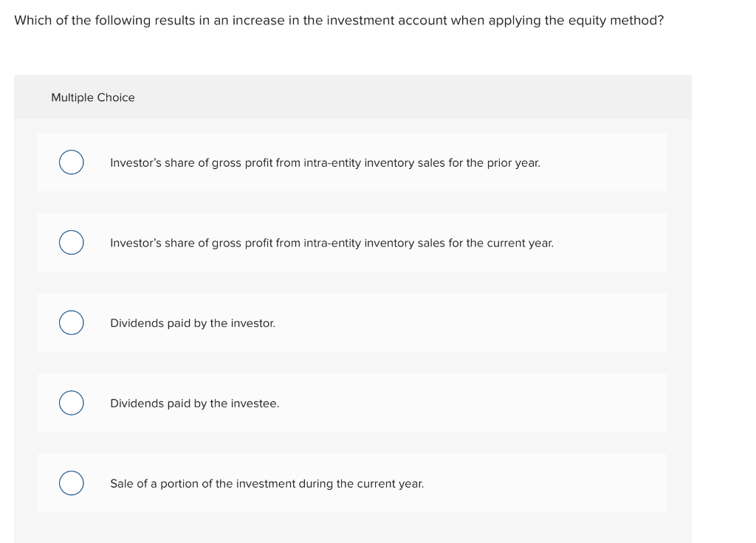This screenshot has height=543, width=756.
Task: Click the question text about the equity method
Action: 338,20
